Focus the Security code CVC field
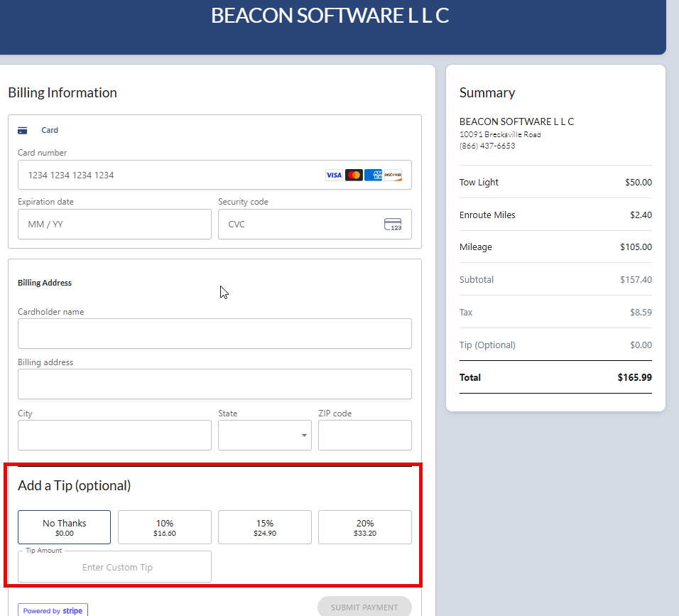 315,225
